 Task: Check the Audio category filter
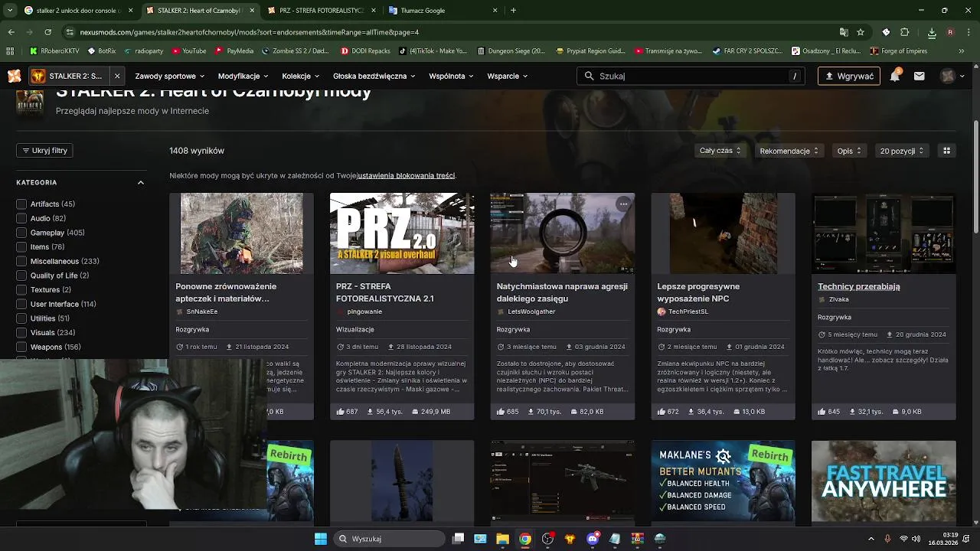[21, 218]
